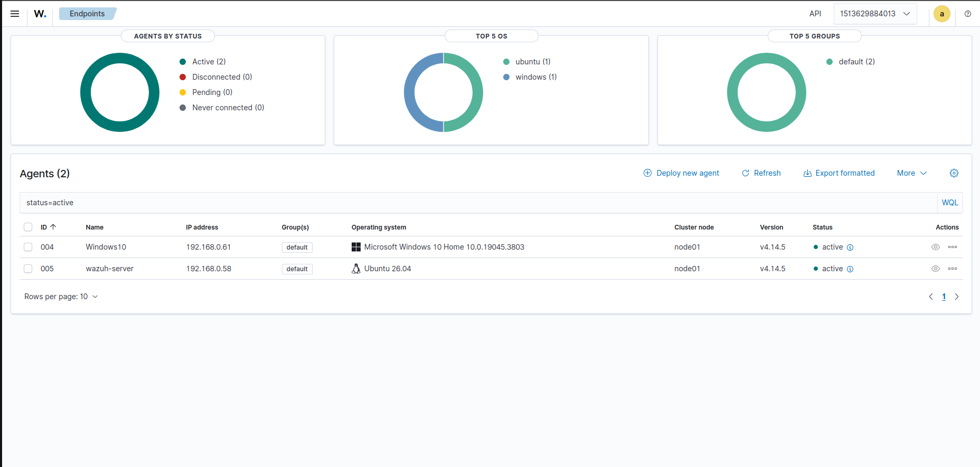
Task: Sort by Status column header
Action: click(822, 227)
